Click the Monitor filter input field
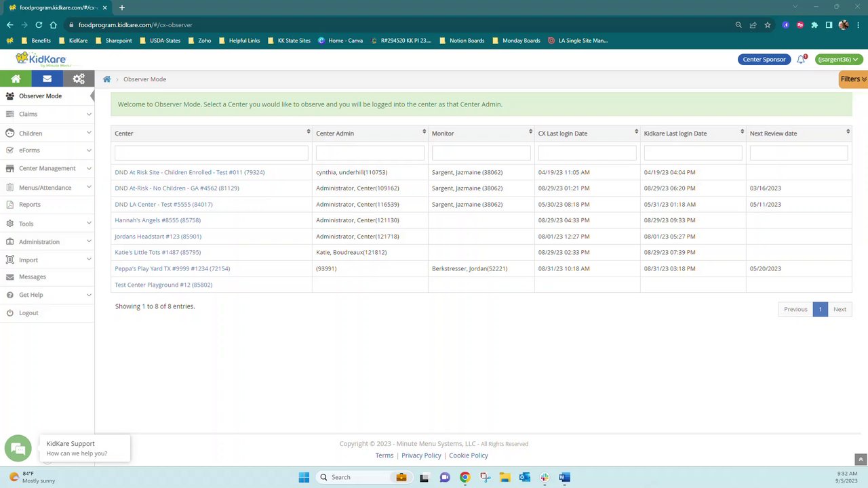The width and height of the screenshot is (868, 488). [481, 153]
